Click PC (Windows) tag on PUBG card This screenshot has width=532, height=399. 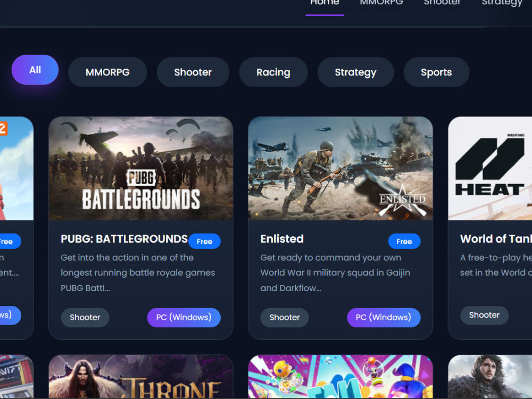point(184,317)
